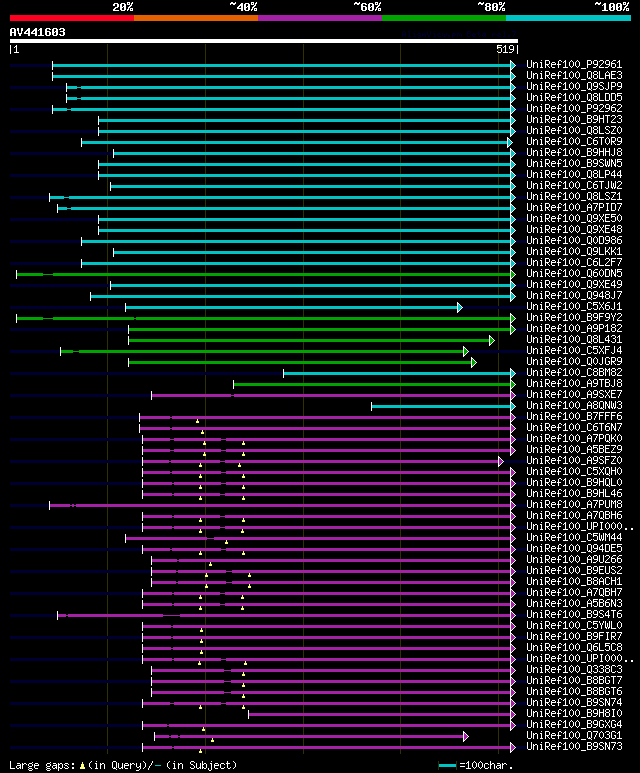640x773 pixels.
Task: Select the UniRef100_B7FFF6 label
Action: point(574,417)
